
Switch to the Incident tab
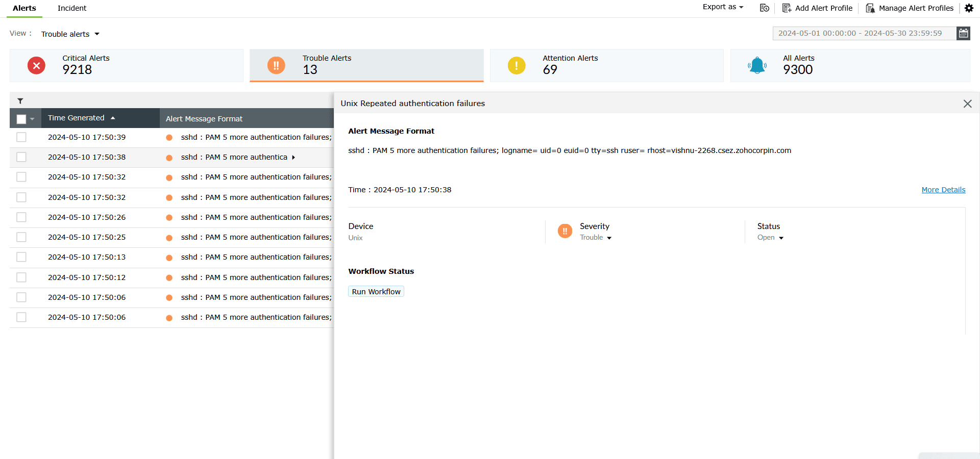(x=71, y=8)
